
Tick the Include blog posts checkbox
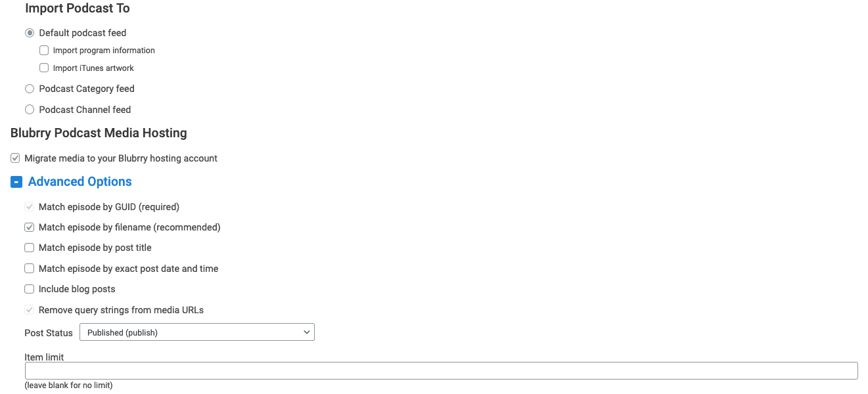click(29, 289)
